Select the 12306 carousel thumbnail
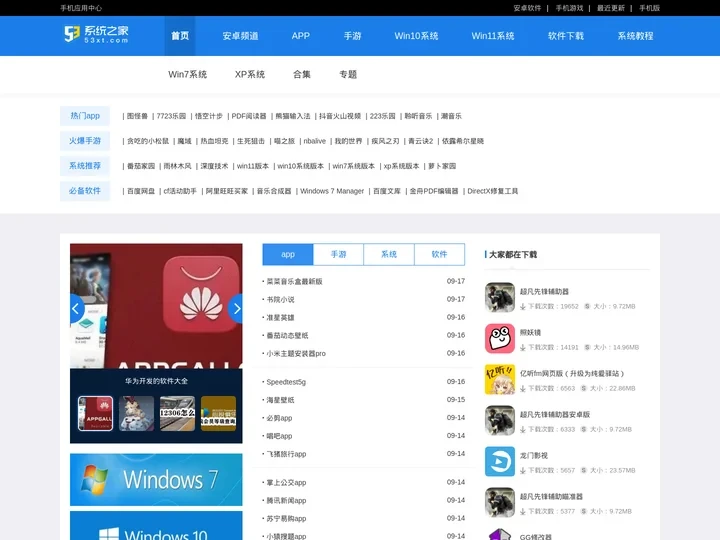The height and width of the screenshot is (540, 720). click(x=177, y=413)
